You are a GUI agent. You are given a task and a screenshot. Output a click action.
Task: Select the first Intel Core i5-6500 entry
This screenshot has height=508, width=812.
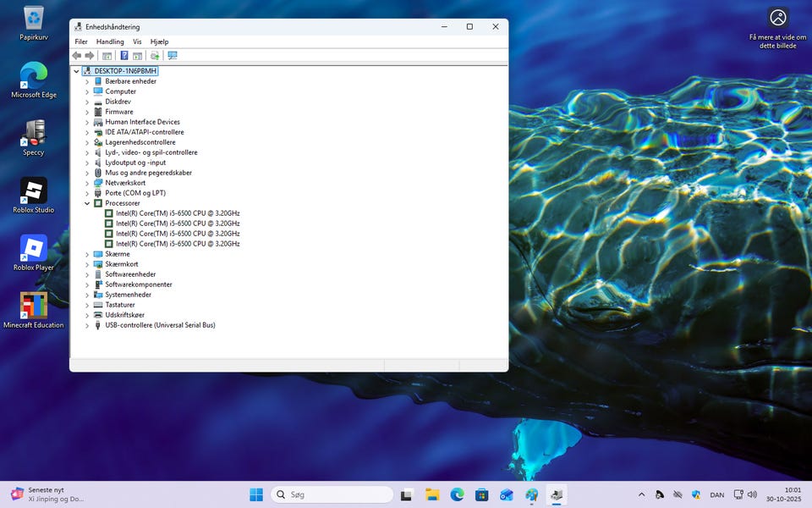(178, 213)
